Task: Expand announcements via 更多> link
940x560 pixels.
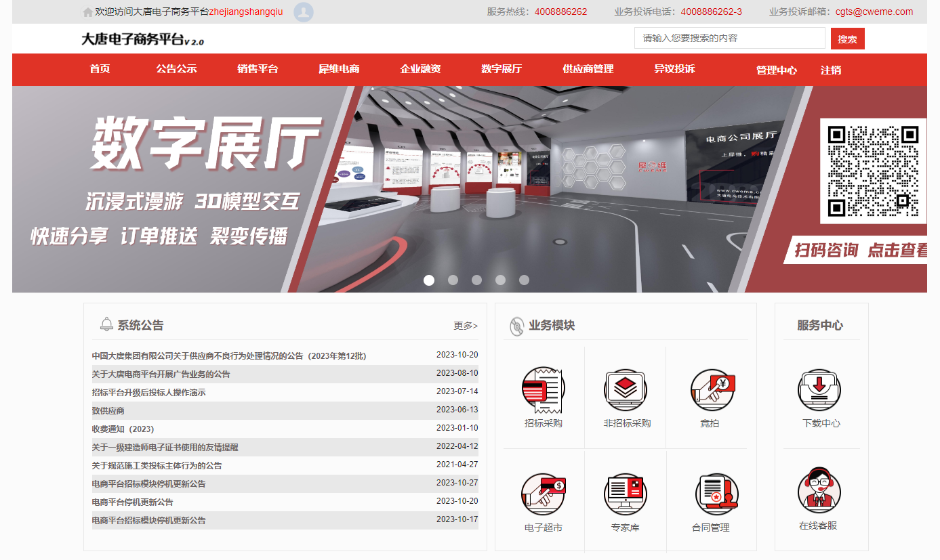Action: click(x=465, y=326)
